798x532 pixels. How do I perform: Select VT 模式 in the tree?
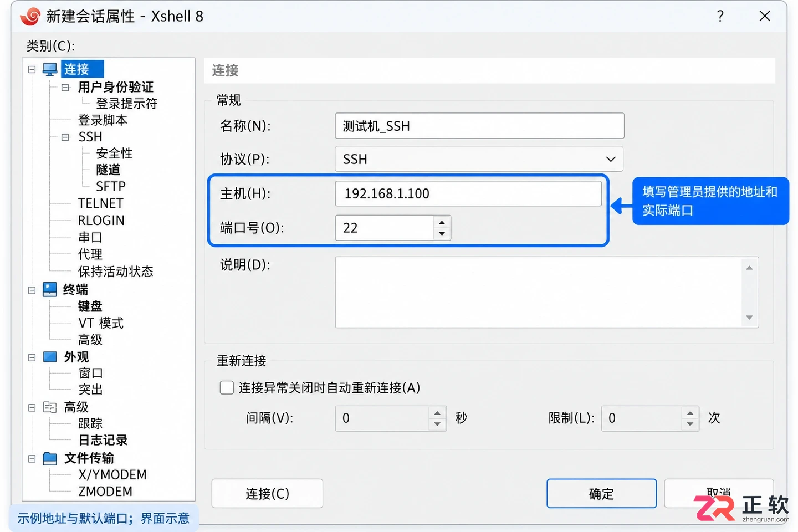pos(101,323)
